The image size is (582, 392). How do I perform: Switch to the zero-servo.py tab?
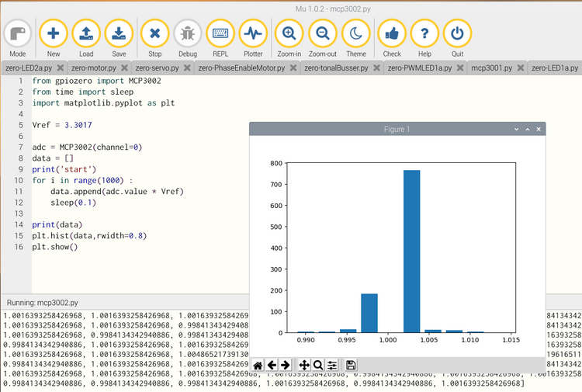158,68
